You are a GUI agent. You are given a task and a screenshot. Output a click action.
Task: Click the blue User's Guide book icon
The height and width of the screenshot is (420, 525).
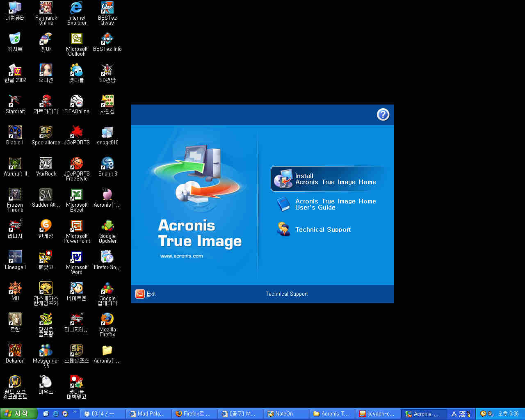[x=283, y=204]
